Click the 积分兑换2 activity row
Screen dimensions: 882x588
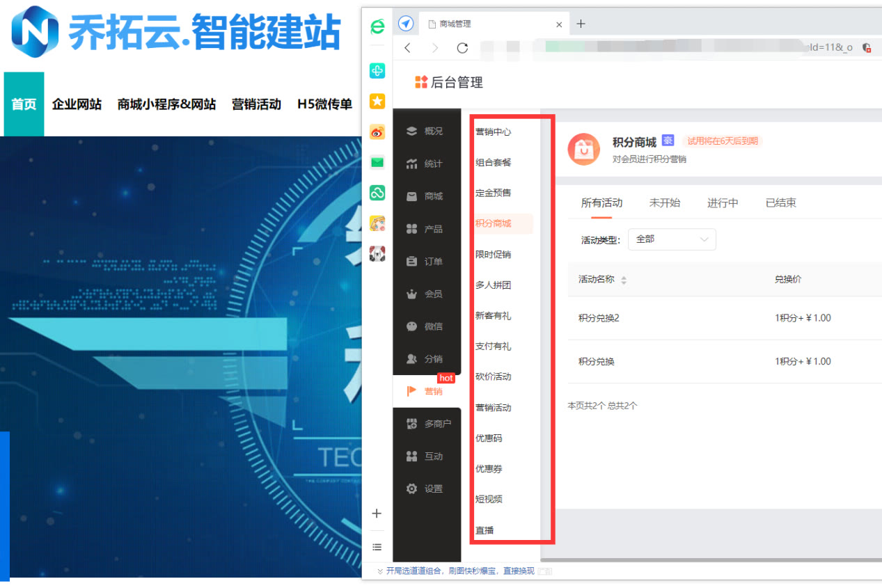click(600, 318)
